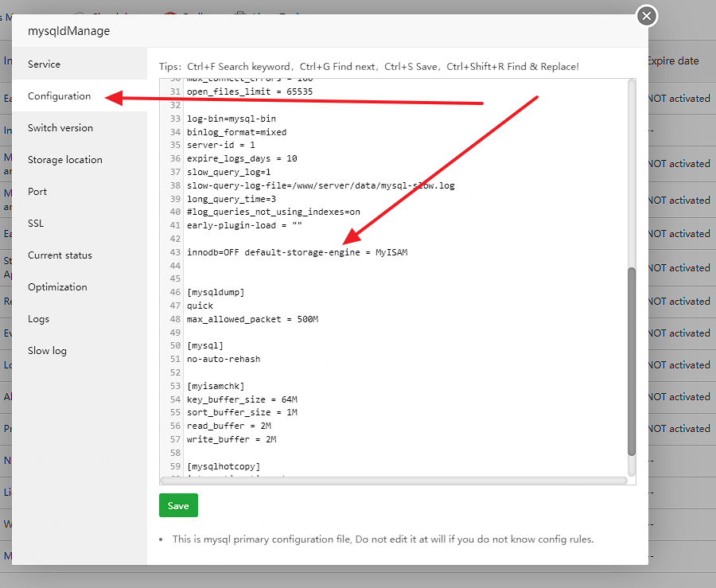
Task: Place cursor on the innodb=OFF line
Action: [297, 252]
